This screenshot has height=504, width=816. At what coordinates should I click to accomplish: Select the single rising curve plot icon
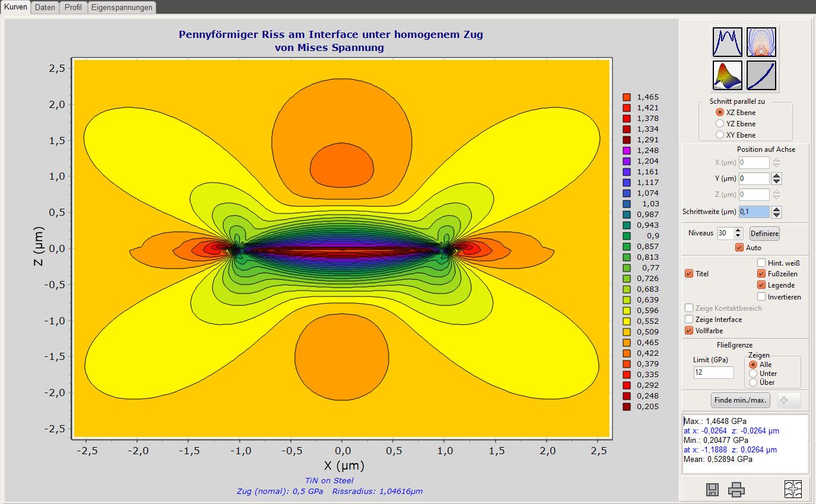761,75
